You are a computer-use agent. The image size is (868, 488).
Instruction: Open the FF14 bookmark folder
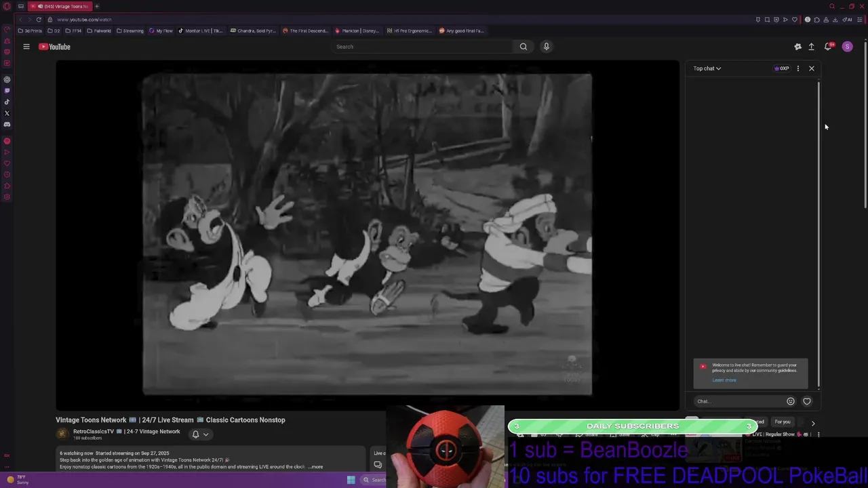(x=73, y=30)
